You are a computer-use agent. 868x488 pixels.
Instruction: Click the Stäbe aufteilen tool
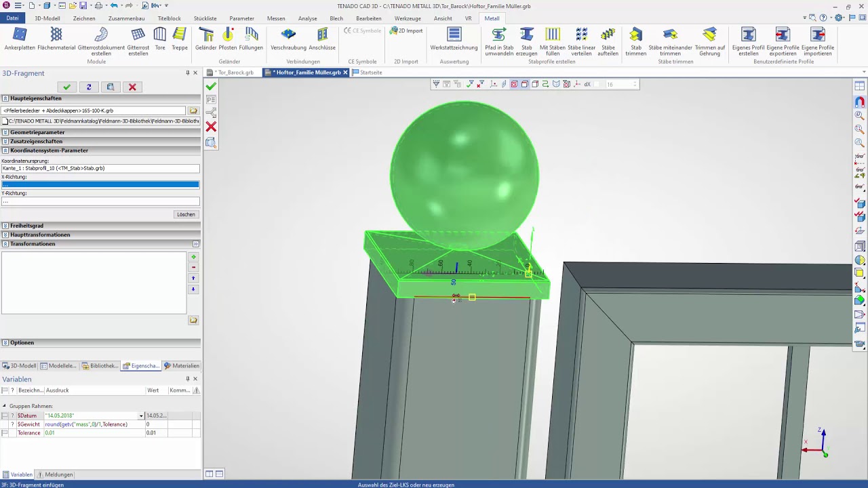pyautogui.click(x=608, y=41)
